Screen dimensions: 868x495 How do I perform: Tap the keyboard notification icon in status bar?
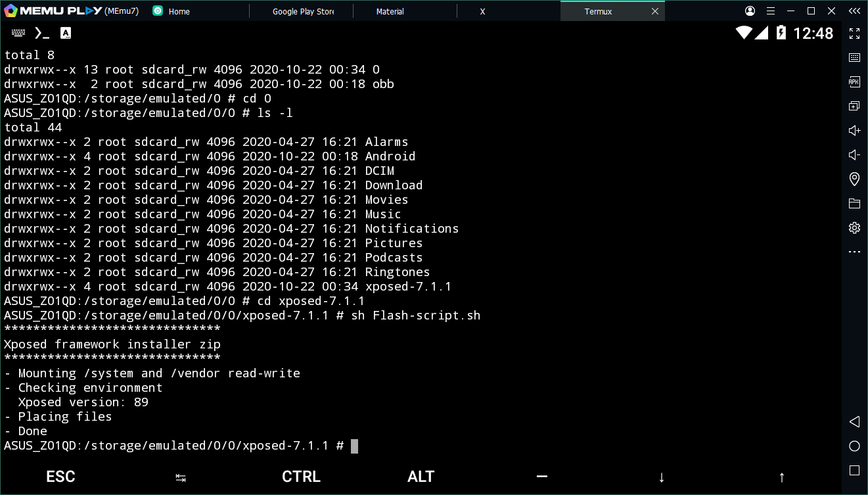18,33
